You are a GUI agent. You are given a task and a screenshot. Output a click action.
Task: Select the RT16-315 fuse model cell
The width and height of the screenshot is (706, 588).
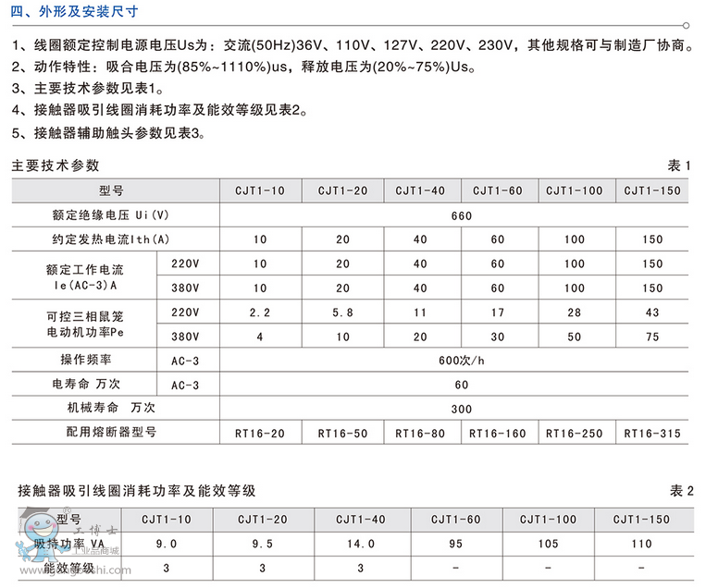point(652,432)
